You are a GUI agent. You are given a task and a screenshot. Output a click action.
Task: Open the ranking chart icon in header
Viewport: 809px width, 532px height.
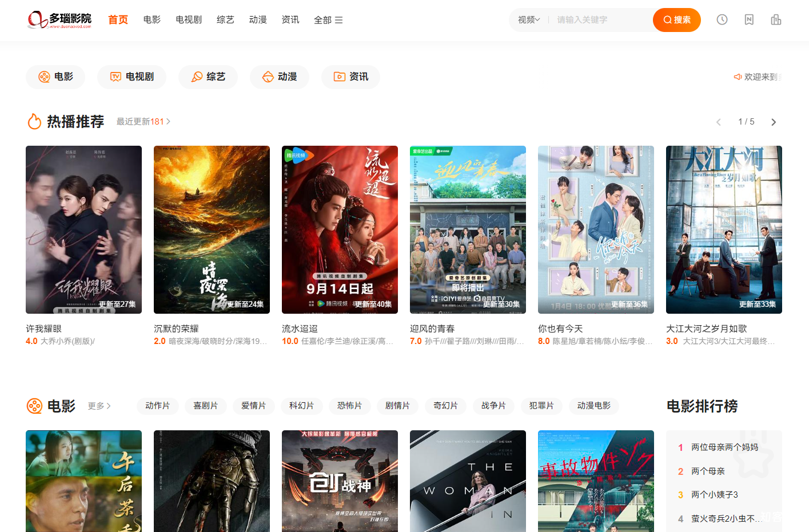coord(776,20)
